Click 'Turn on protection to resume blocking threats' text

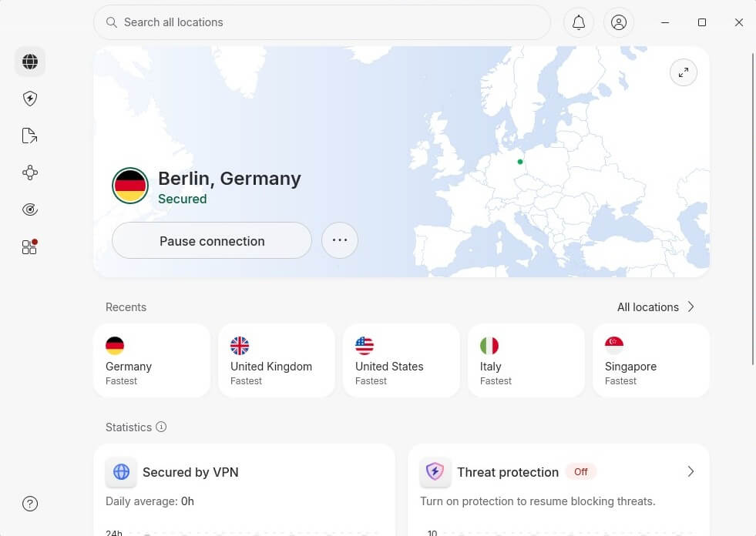tap(538, 501)
